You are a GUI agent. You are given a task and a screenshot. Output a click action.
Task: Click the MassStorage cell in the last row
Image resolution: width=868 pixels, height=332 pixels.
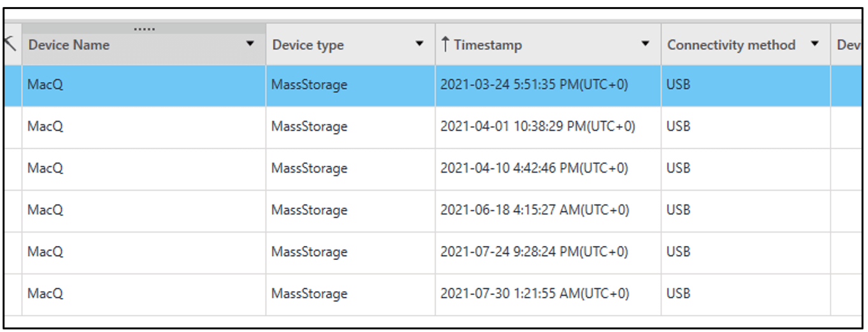coord(351,294)
